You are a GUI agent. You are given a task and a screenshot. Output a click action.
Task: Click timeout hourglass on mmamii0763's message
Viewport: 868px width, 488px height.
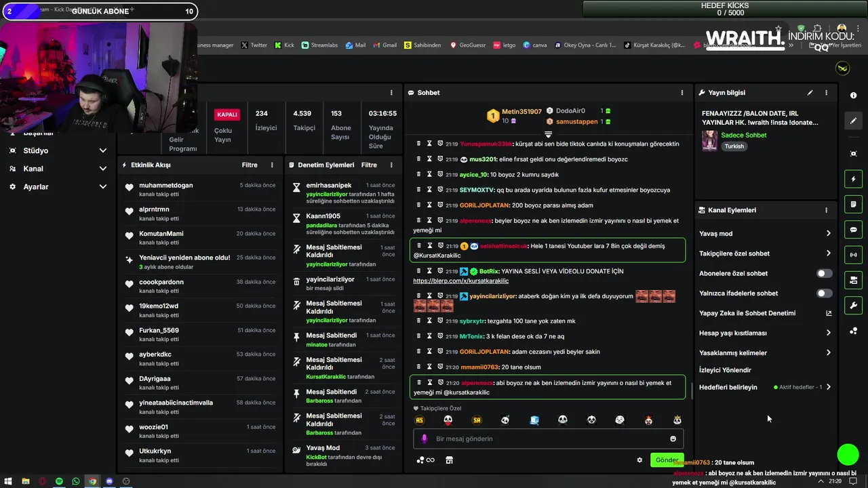[429, 367]
